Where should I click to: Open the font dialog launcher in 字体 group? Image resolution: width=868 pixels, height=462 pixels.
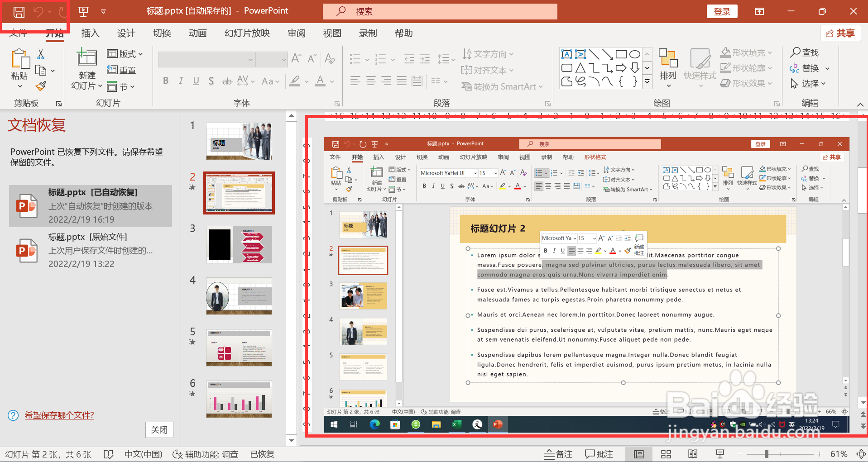pos(337,104)
